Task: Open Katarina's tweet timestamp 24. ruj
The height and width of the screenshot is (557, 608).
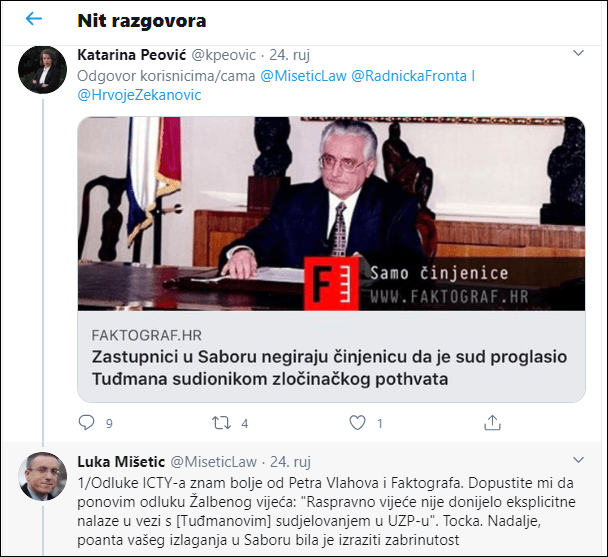Action: (x=289, y=55)
